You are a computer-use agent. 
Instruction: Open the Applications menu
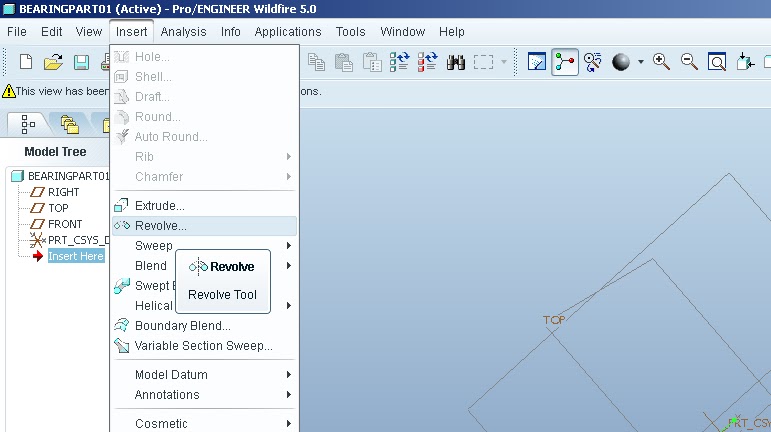288,32
